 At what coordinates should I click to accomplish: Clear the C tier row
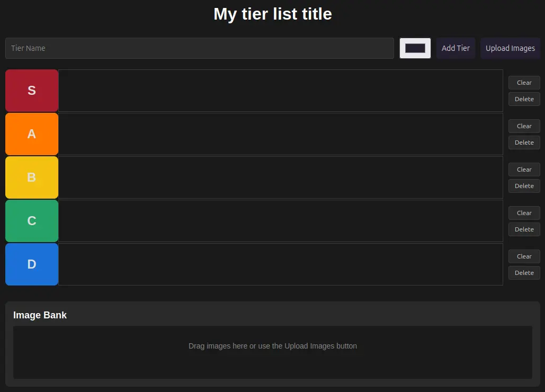coord(524,213)
